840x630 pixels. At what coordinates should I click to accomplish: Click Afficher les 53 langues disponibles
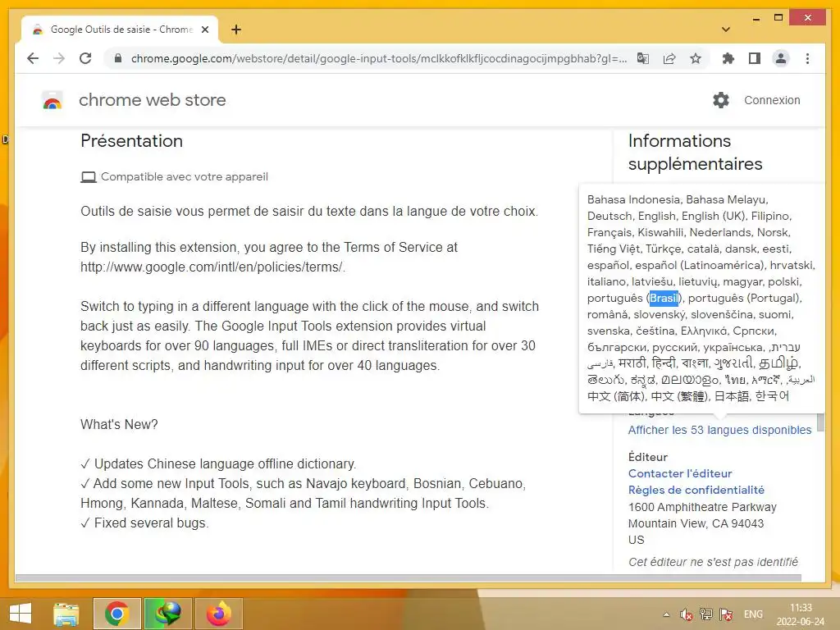point(719,430)
